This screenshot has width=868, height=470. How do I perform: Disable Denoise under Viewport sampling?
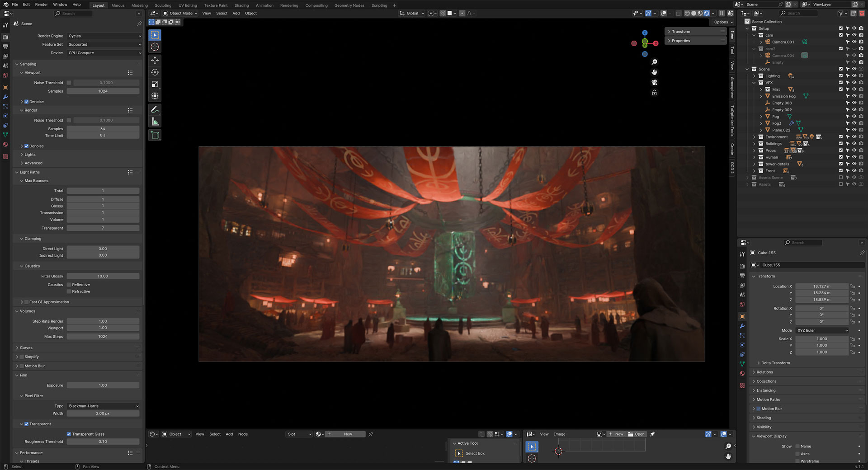click(x=27, y=102)
